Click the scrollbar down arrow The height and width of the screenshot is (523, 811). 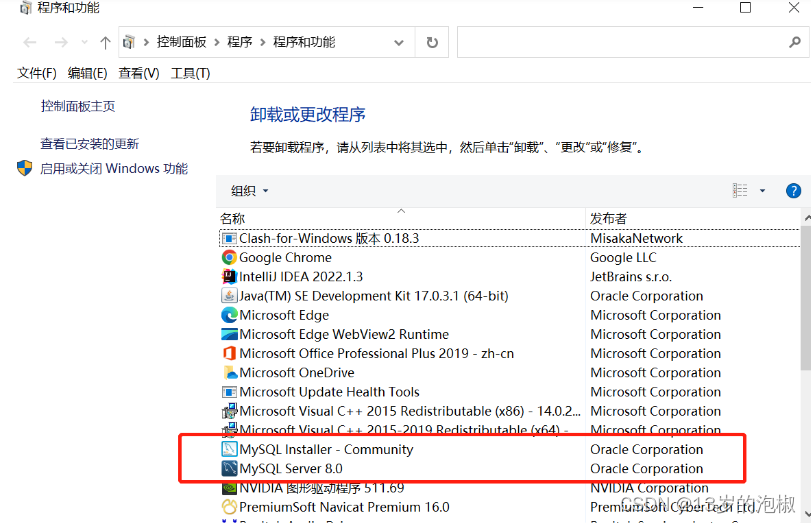pyautogui.click(x=807, y=514)
